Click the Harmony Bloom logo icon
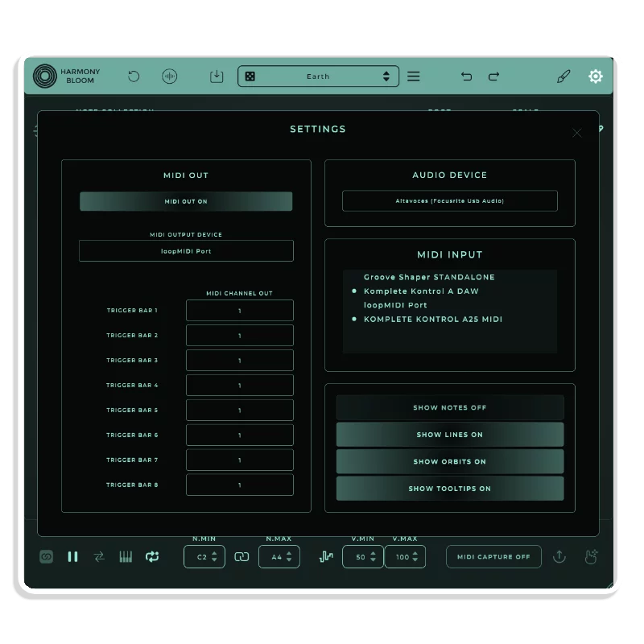 (45, 76)
